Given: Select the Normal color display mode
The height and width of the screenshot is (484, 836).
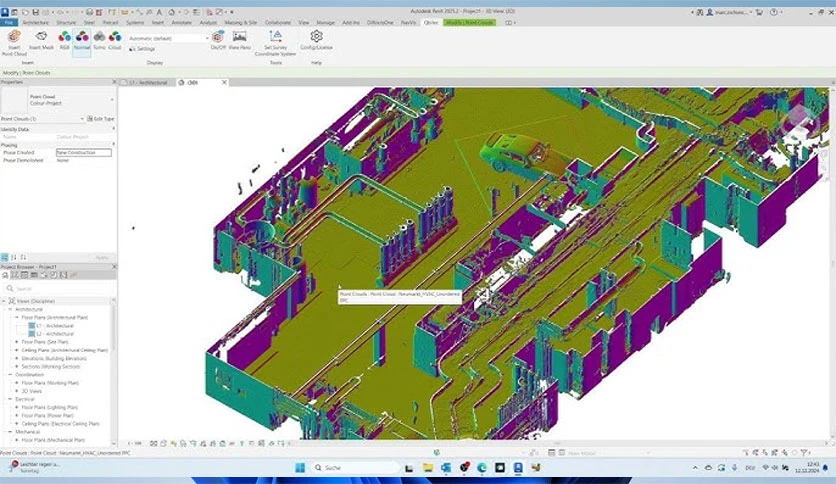Looking at the screenshot, I should point(82,41).
